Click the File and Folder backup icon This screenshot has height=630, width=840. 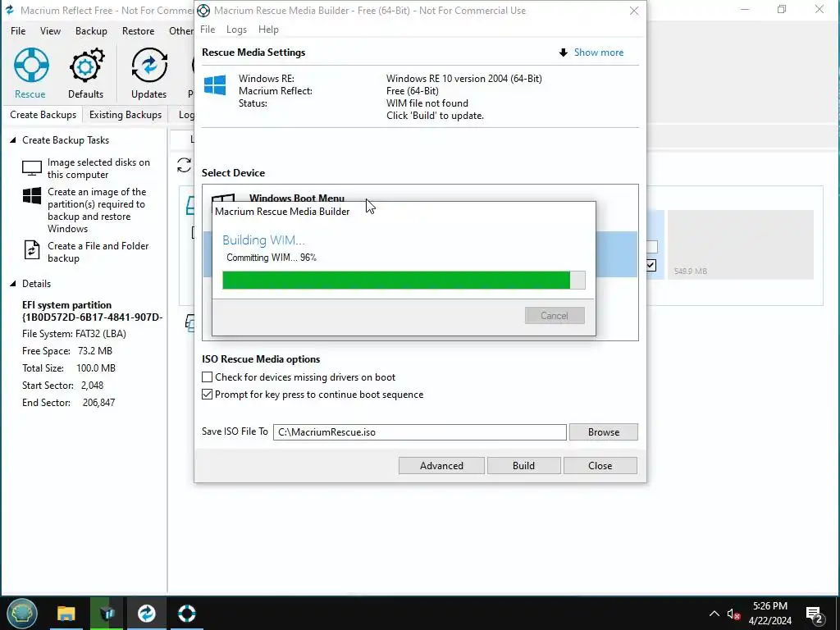(32, 250)
